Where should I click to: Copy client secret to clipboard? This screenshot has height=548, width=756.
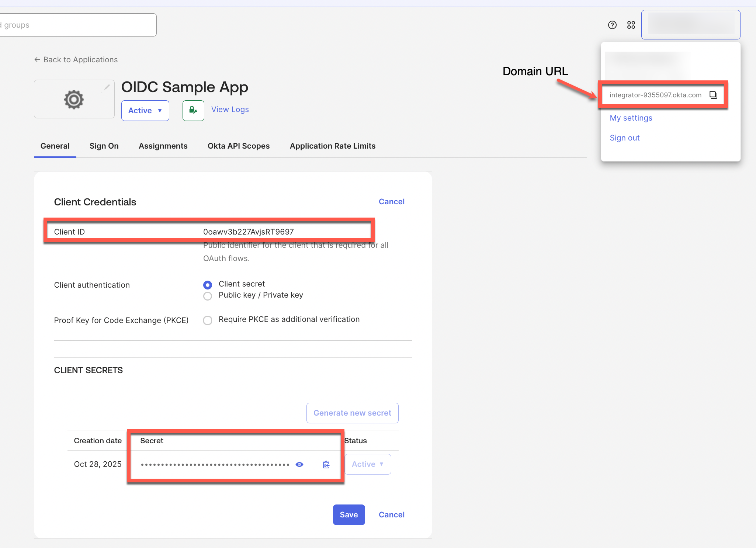click(326, 465)
